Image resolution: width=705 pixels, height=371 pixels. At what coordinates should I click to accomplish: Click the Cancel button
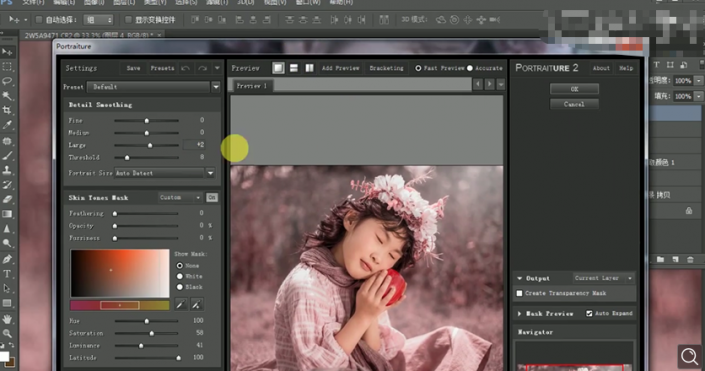tap(574, 104)
